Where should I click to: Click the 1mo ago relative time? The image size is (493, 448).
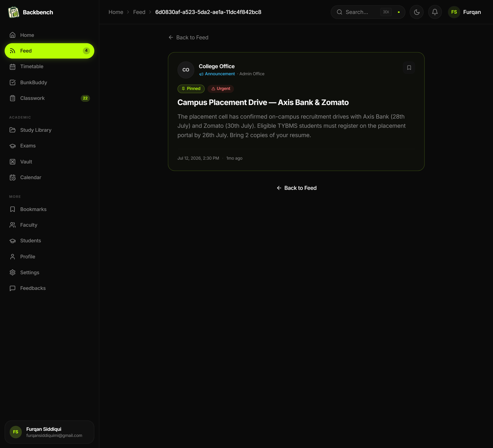[234, 158]
